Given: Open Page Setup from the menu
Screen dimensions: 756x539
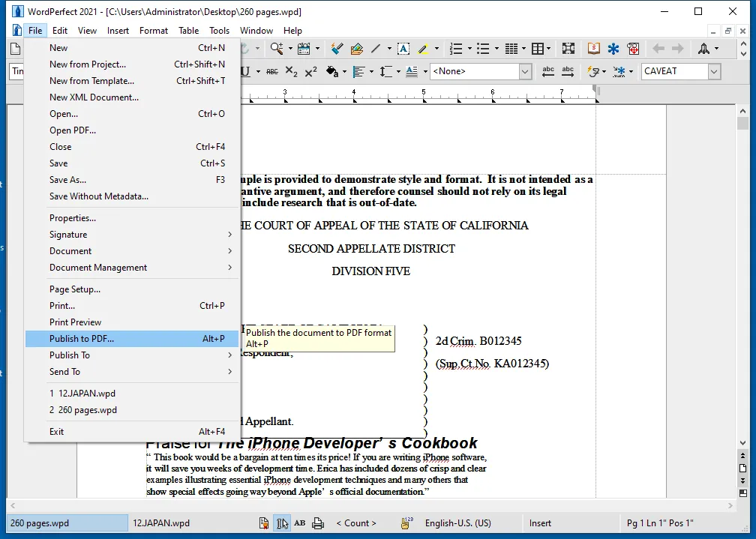Looking at the screenshot, I should click(x=132, y=289).
